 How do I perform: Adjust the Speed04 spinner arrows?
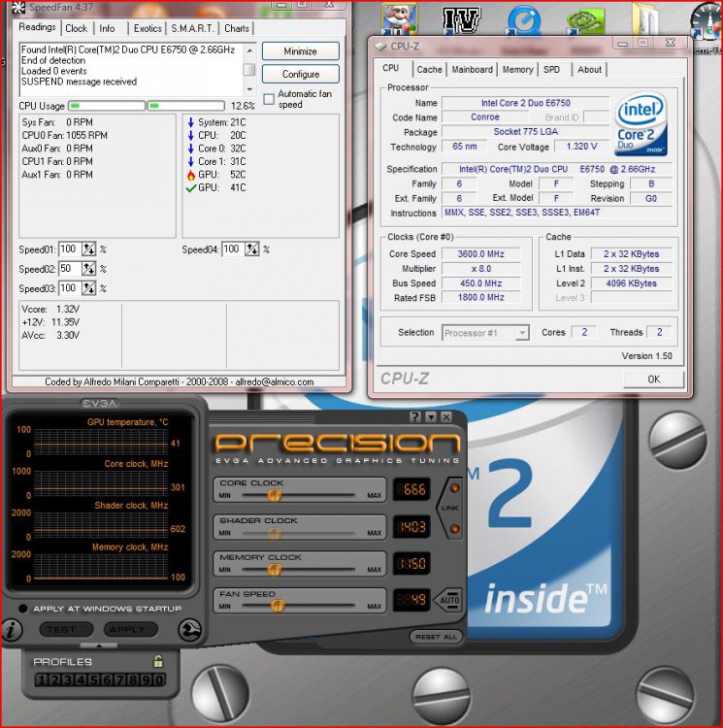tap(252, 249)
